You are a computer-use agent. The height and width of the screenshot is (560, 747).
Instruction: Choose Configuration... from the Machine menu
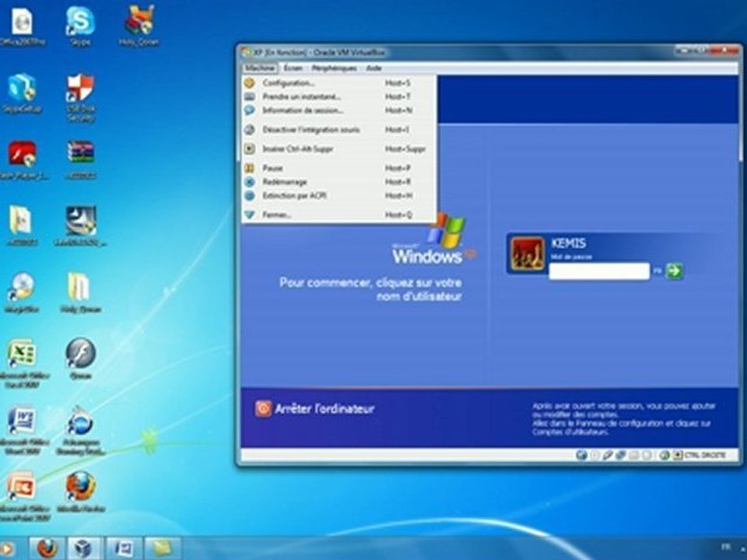pos(339,83)
